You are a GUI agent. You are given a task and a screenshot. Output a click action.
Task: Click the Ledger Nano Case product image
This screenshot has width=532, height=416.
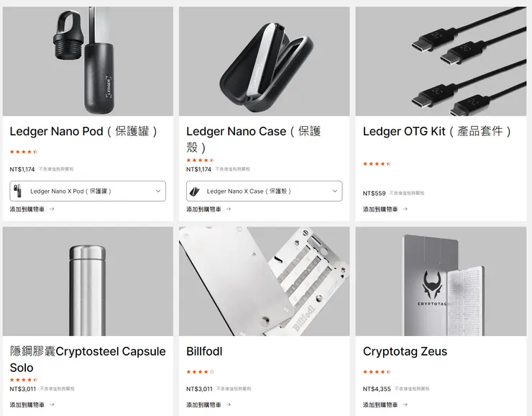pyautogui.click(x=265, y=61)
